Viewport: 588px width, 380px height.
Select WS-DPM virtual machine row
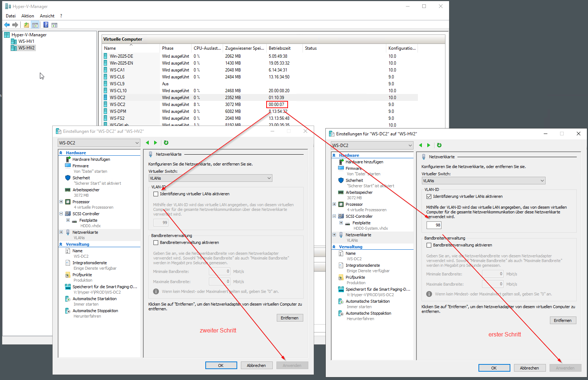point(260,111)
